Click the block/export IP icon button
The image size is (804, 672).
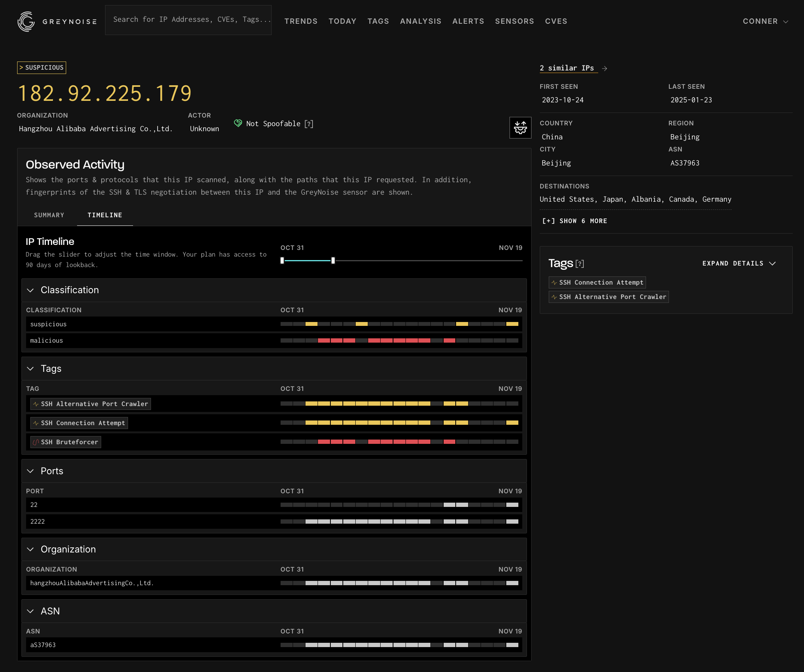520,128
